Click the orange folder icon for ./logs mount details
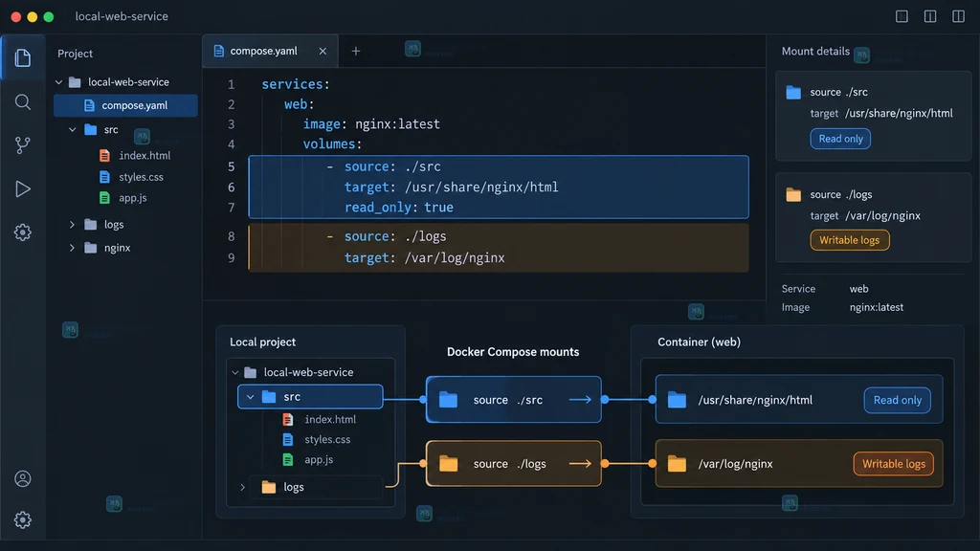The image size is (980, 551). 793,195
